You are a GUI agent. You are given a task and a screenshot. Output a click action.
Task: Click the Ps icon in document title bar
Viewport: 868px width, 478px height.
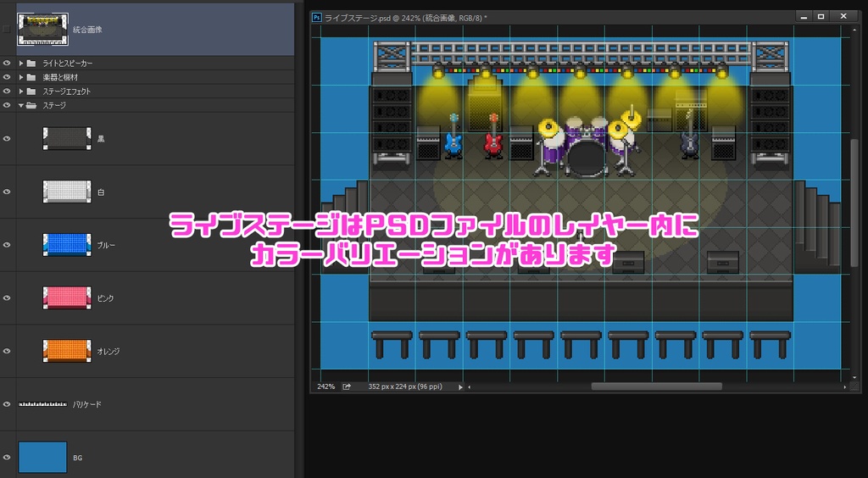pos(317,18)
